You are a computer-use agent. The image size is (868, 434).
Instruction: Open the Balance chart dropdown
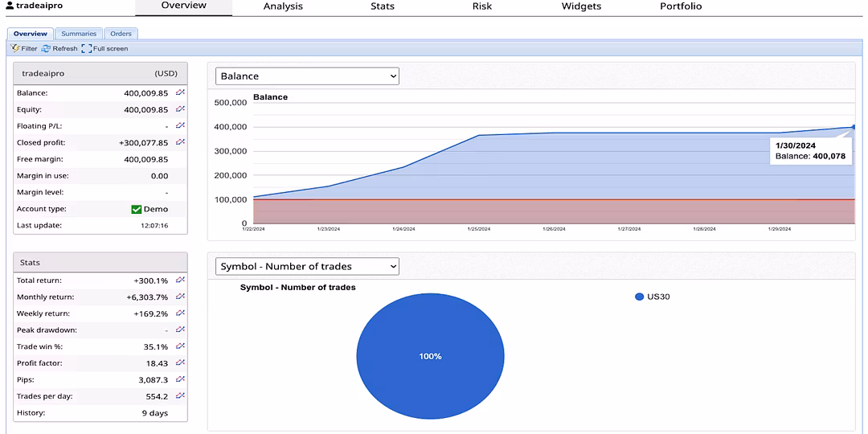click(307, 76)
